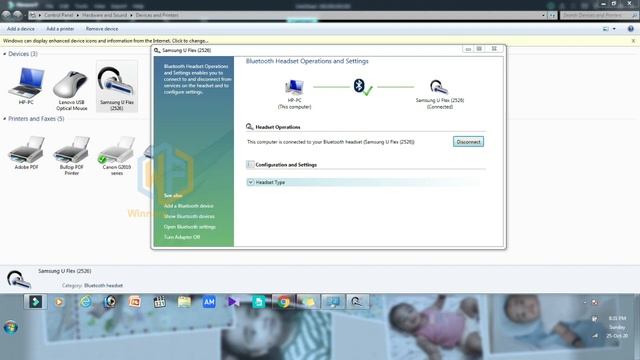
Task: Open the help icon in Devices and Printers
Action: 631,29
